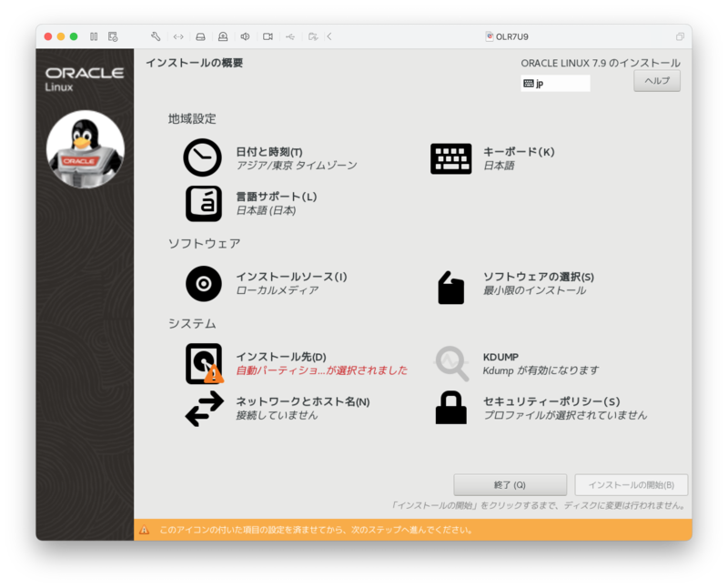Click the jp keyboard layout indicator

tap(555, 83)
